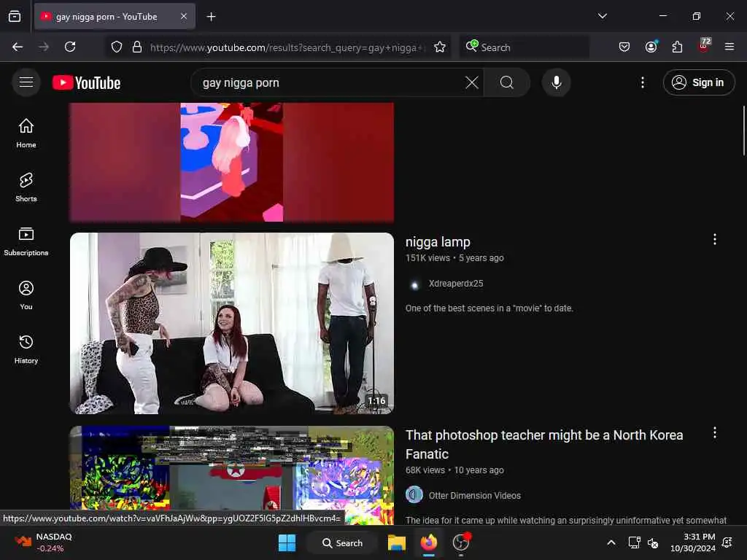
Task: Open the Windows Start menu
Action: 287,542
